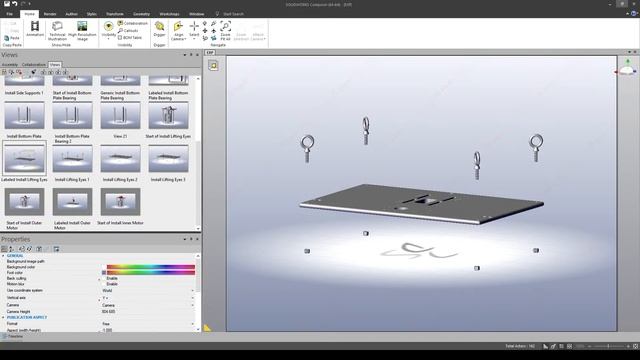Click the Foot color swatch box
Image resolution: width=640 pixels, height=360 pixels.
pyautogui.click(x=104, y=272)
